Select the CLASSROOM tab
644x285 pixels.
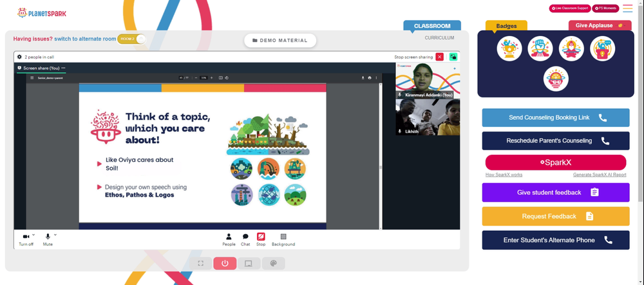432,26
